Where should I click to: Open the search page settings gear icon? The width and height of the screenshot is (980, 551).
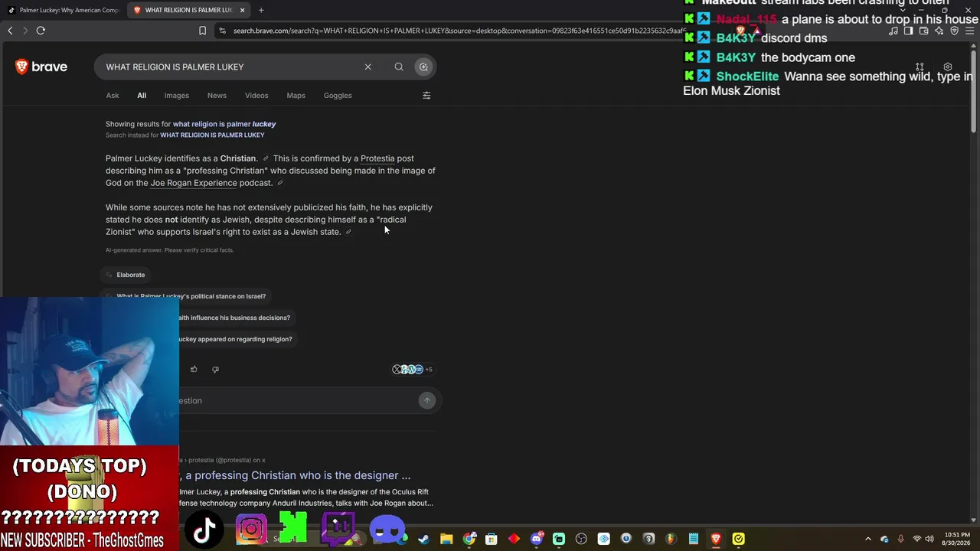tap(948, 67)
